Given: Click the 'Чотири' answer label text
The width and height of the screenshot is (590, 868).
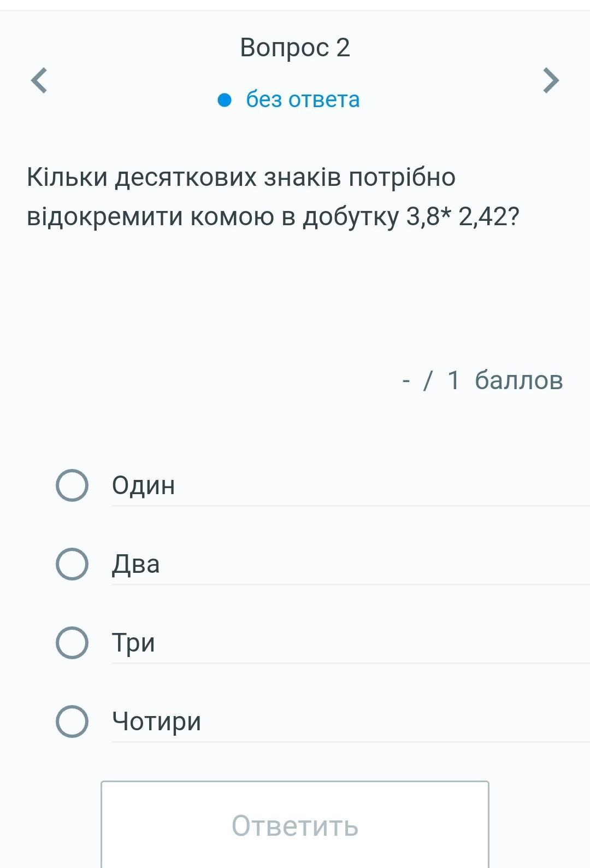Looking at the screenshot, I should (x=156, y=721).
